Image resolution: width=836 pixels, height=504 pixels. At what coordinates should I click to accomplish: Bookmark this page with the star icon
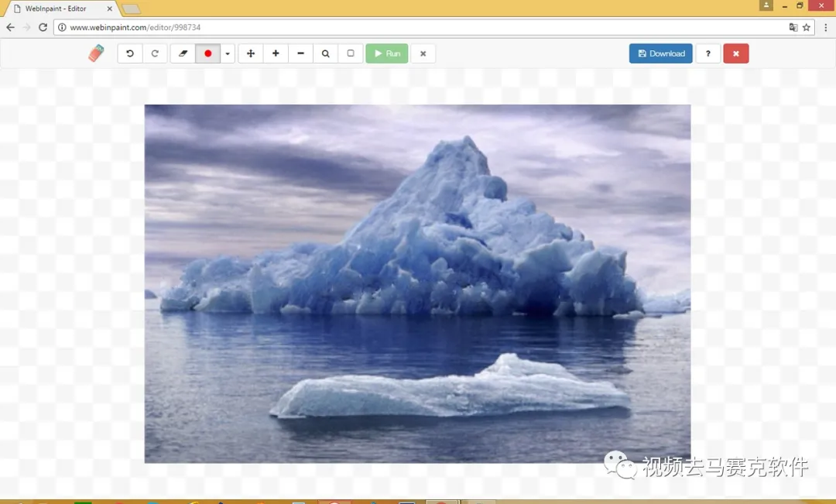click(x=806, y=27)
